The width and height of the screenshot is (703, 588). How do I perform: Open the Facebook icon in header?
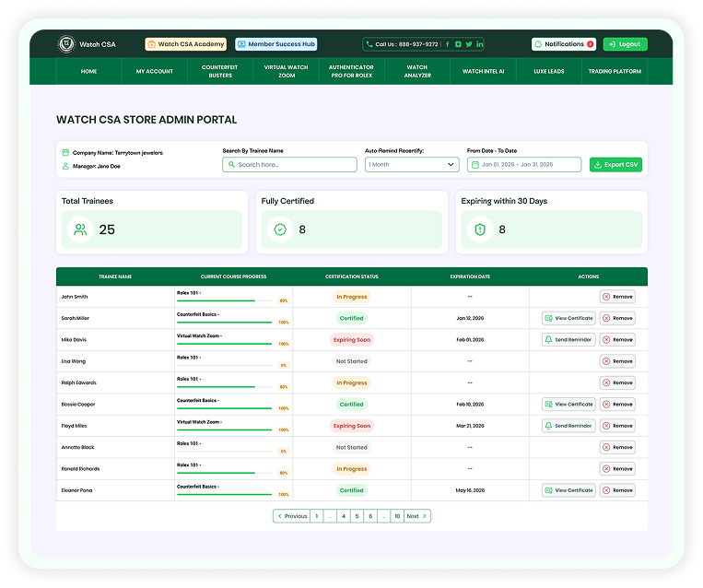pos(448,44)
